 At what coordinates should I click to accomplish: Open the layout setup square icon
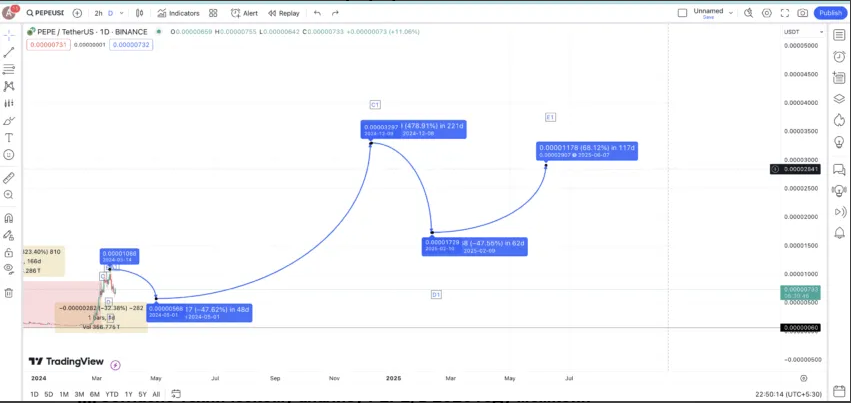coord(682,12)
